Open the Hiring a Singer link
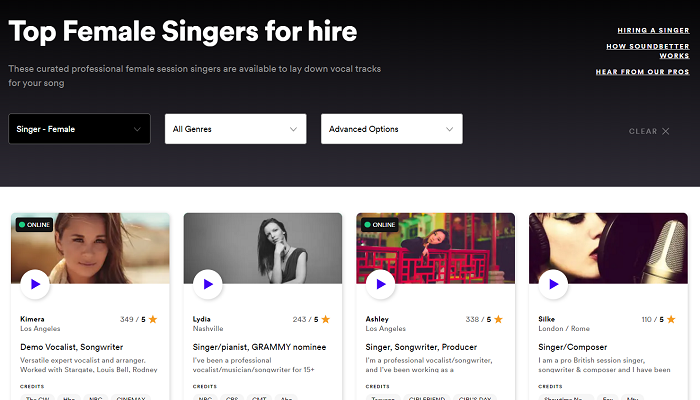The image size is (700, 400). (x=652, y=30)
